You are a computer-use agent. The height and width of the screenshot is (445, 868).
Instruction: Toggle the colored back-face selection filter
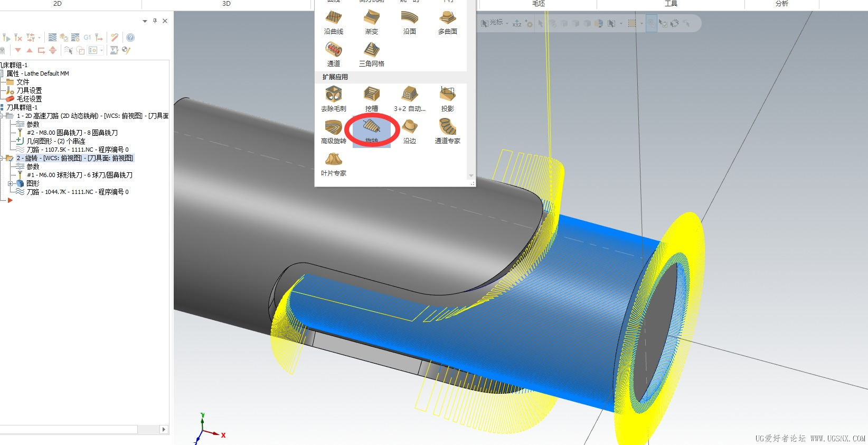[x=599, y=24]
